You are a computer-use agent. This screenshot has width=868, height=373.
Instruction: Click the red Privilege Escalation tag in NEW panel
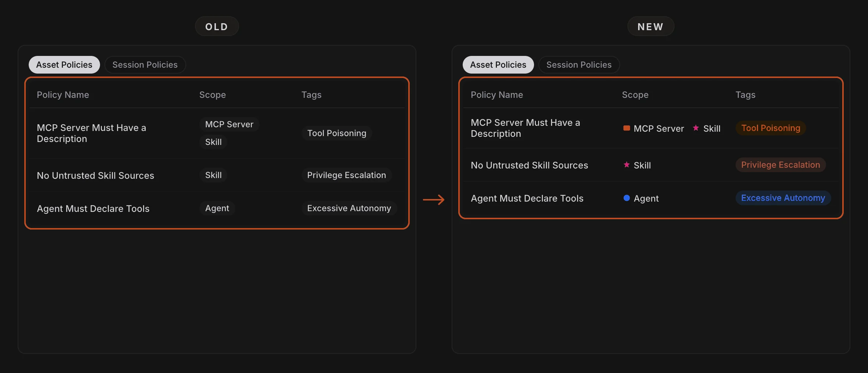click(x=780, y=165)
